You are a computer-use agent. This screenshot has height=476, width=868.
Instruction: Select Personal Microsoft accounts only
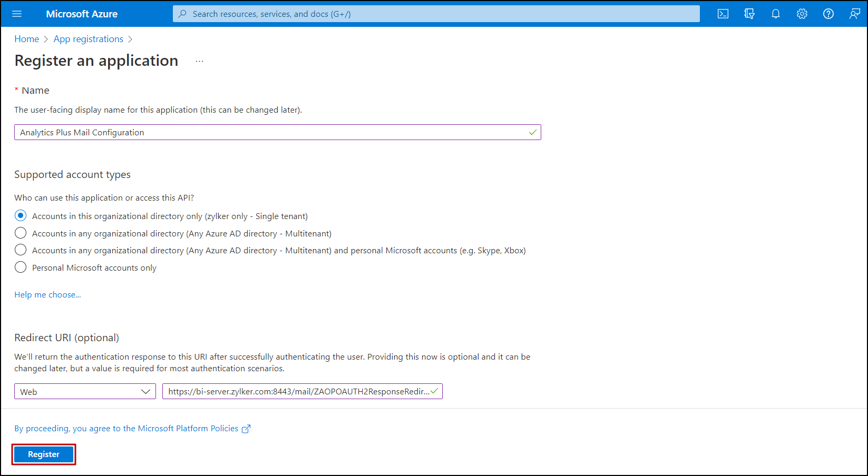21,267
